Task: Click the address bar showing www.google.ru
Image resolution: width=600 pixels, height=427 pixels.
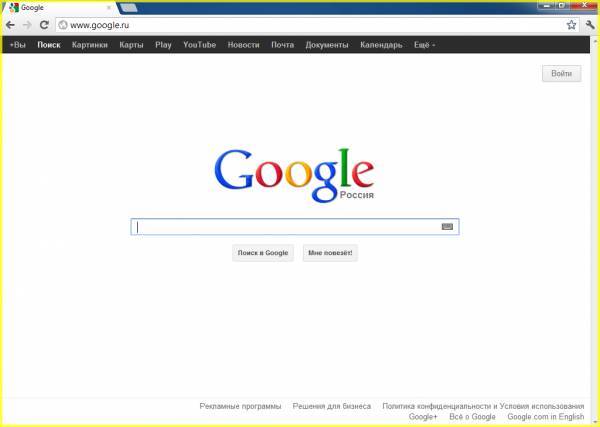Action: point(300,24)
